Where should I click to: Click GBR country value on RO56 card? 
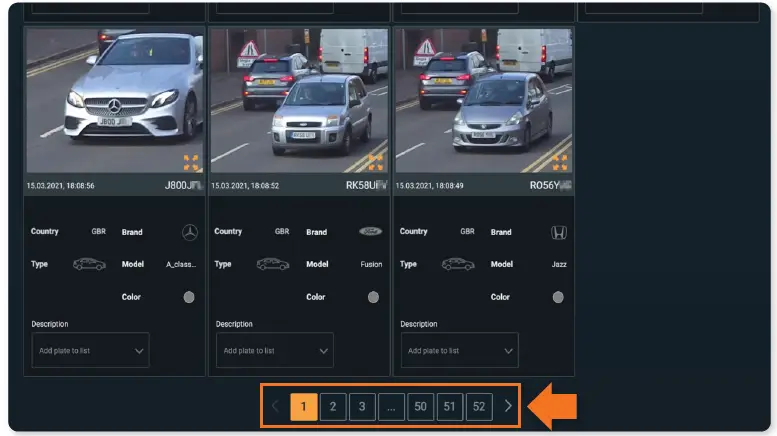[467, 231]
